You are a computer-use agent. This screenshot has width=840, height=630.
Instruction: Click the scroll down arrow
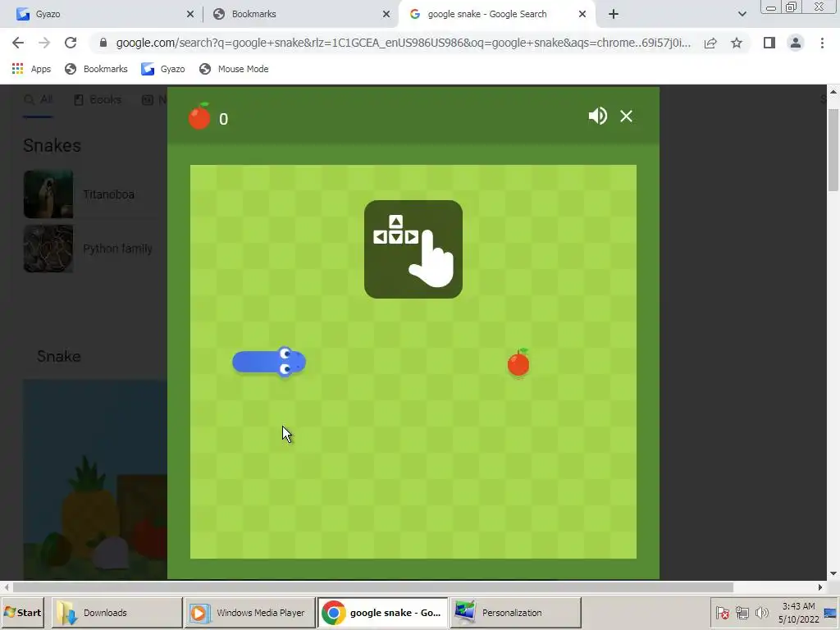[x=833, y=573]
